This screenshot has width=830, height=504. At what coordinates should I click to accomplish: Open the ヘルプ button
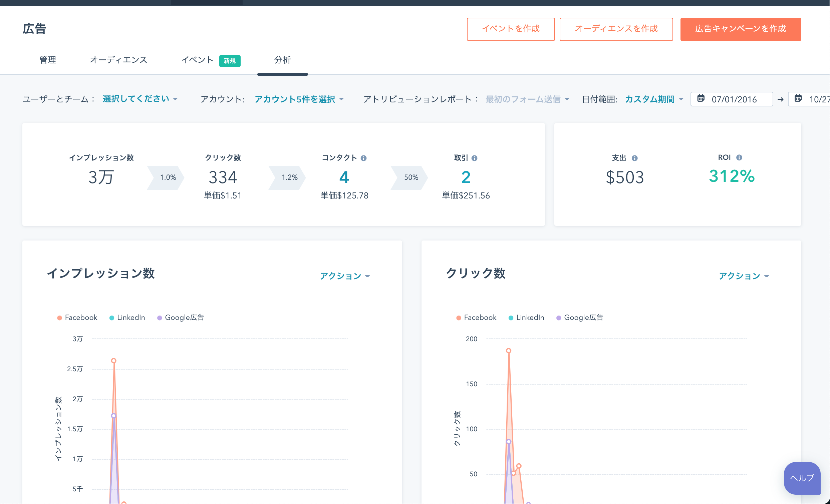pyautogui.click(x=802, y=478)
